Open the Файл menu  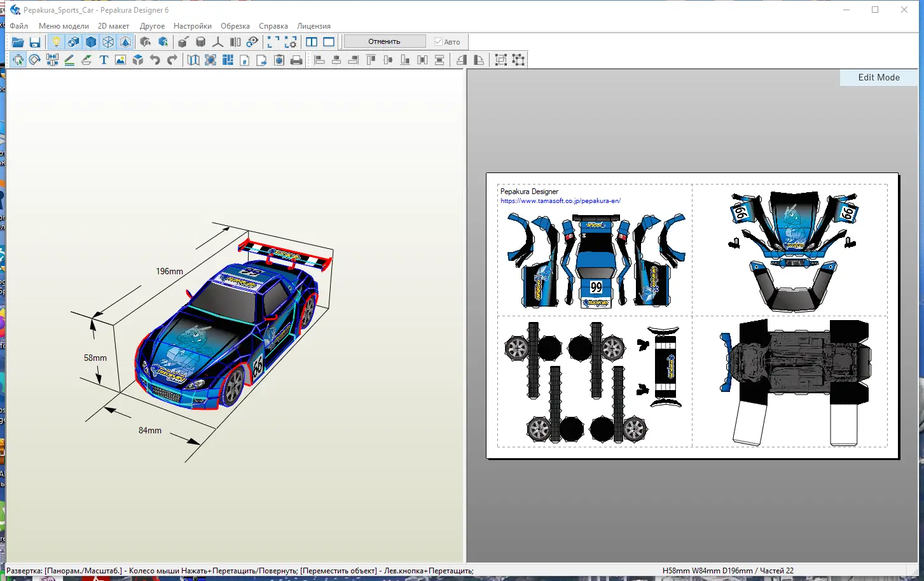(x=19, y=26)
